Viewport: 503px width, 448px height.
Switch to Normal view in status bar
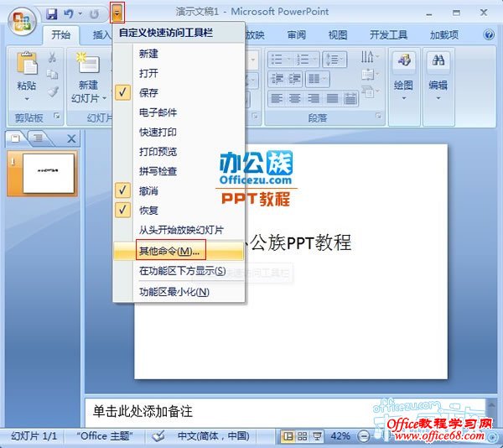(288, 436)
